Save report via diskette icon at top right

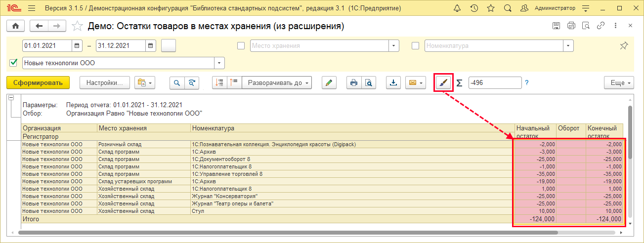557,26
